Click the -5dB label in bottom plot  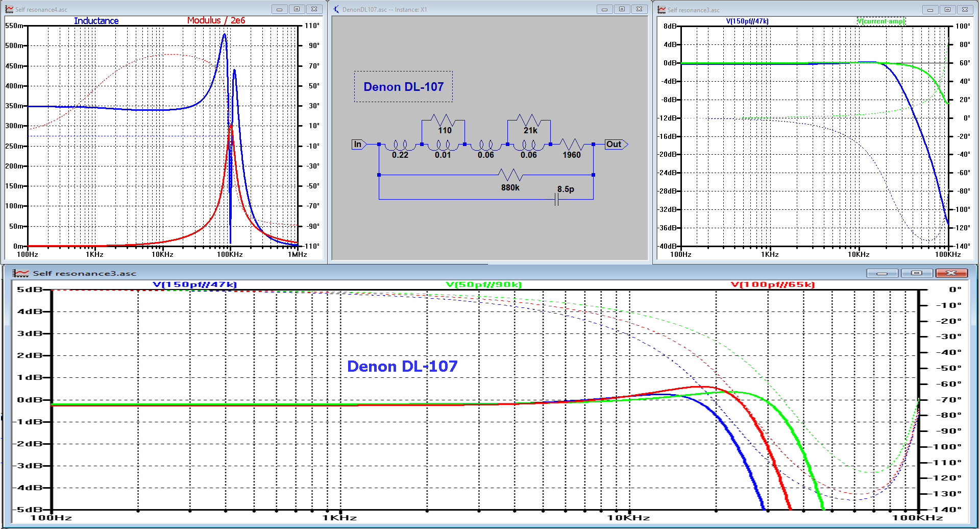pos(28,510)
